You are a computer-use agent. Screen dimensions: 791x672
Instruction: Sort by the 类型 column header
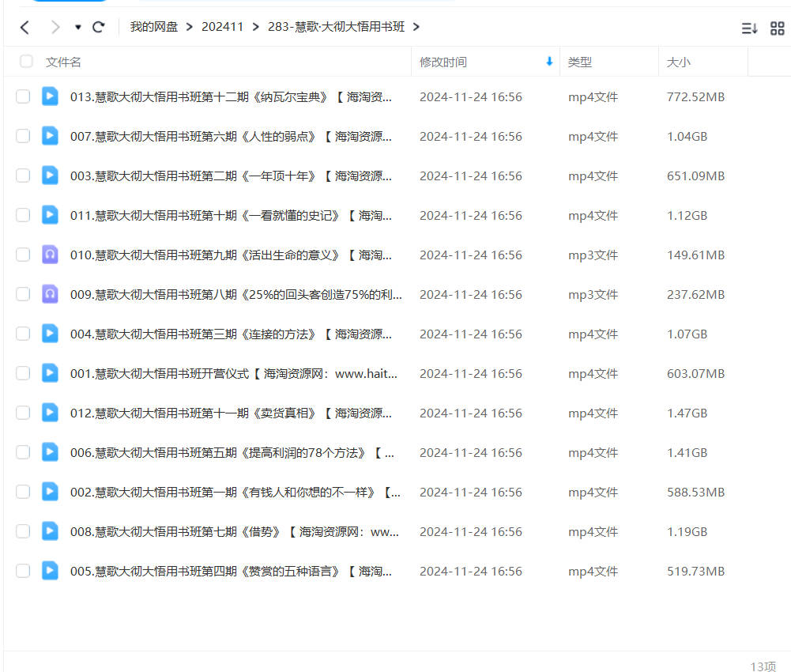pyautogui.click(x=580, y=62)
